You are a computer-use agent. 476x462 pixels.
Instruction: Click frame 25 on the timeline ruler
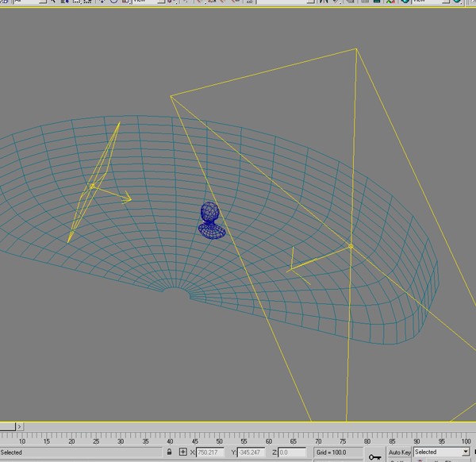(96, 441)
